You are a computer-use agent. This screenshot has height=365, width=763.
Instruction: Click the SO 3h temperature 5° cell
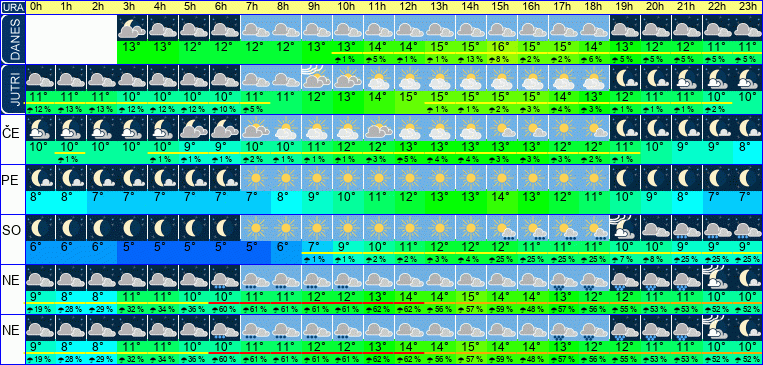tap(132, 247)
